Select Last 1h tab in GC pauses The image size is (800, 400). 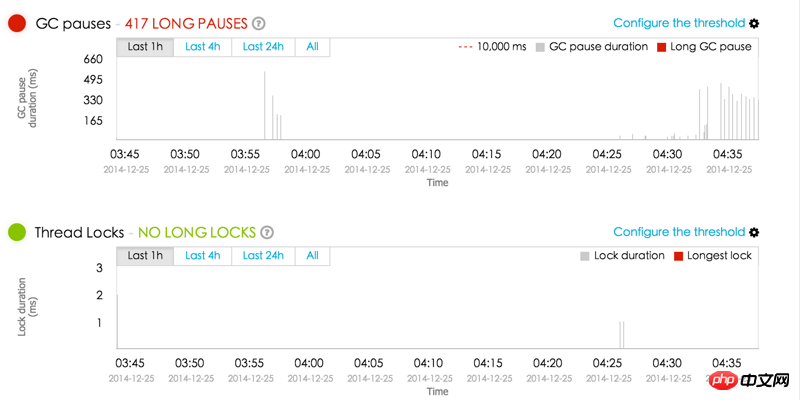pos(145,46)
